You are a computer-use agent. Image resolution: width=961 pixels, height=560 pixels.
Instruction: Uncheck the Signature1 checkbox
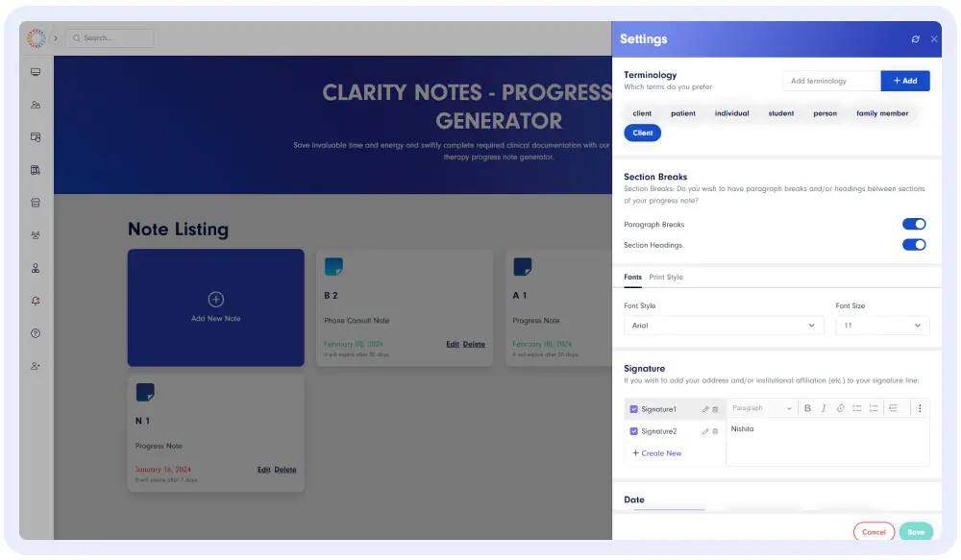[x=633, y=409]
